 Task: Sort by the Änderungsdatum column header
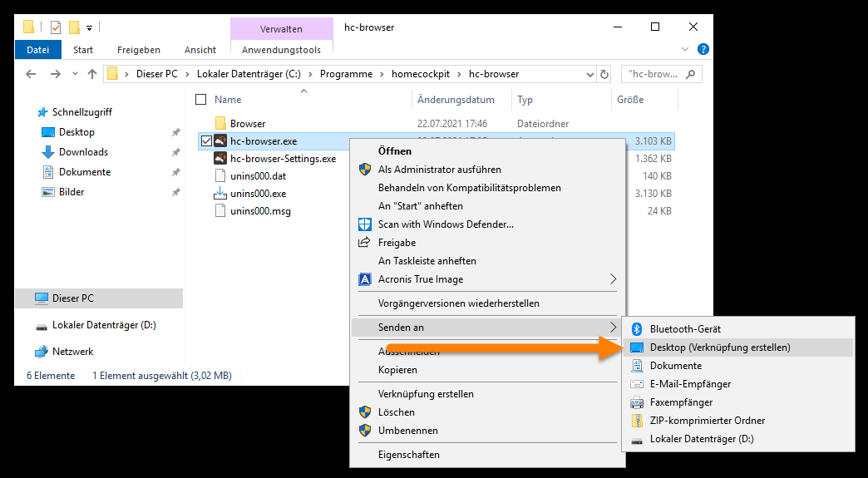pyautogui.click(x=456, y=100)
